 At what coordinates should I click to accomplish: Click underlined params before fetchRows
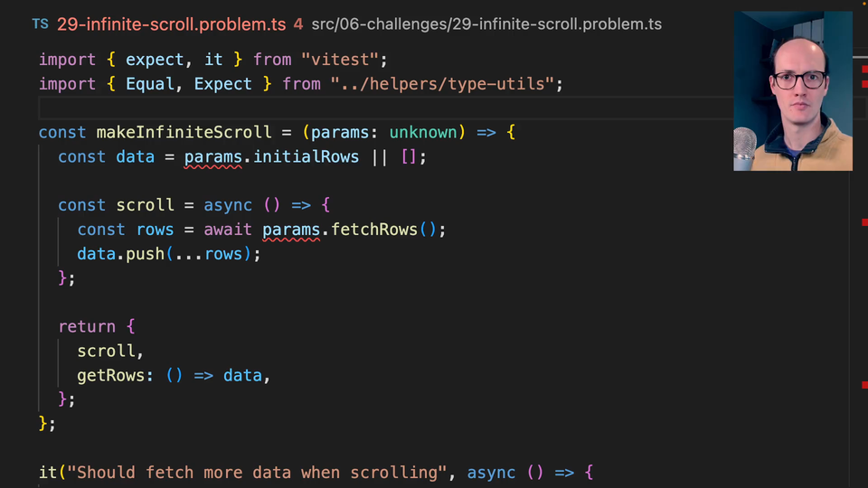pos(291,230)
